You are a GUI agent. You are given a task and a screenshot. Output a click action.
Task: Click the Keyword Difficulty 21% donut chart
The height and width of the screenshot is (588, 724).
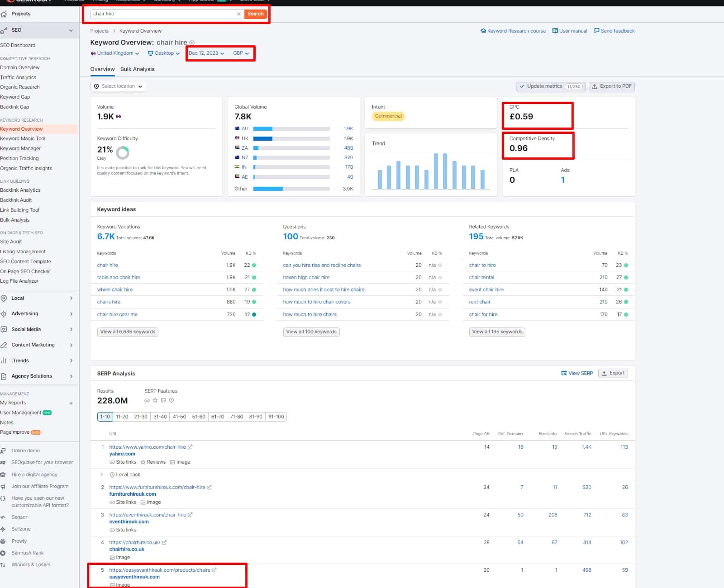pos(123,153)
